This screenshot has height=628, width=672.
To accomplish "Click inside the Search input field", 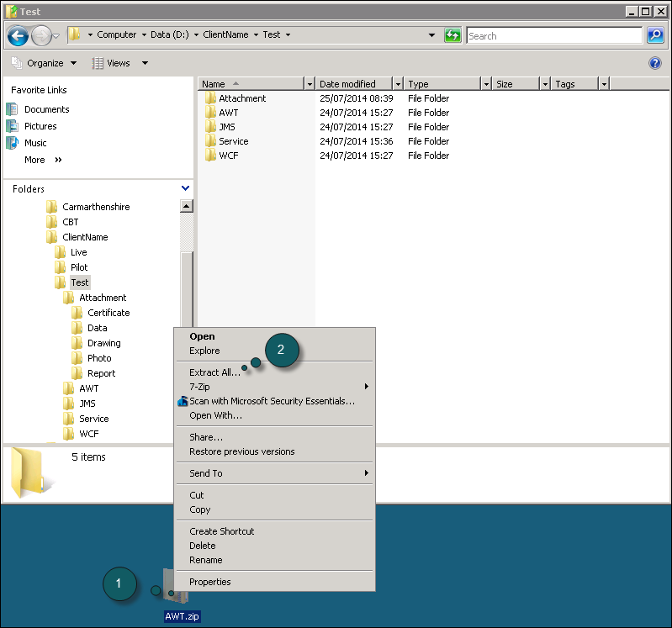I will point(554,35).
